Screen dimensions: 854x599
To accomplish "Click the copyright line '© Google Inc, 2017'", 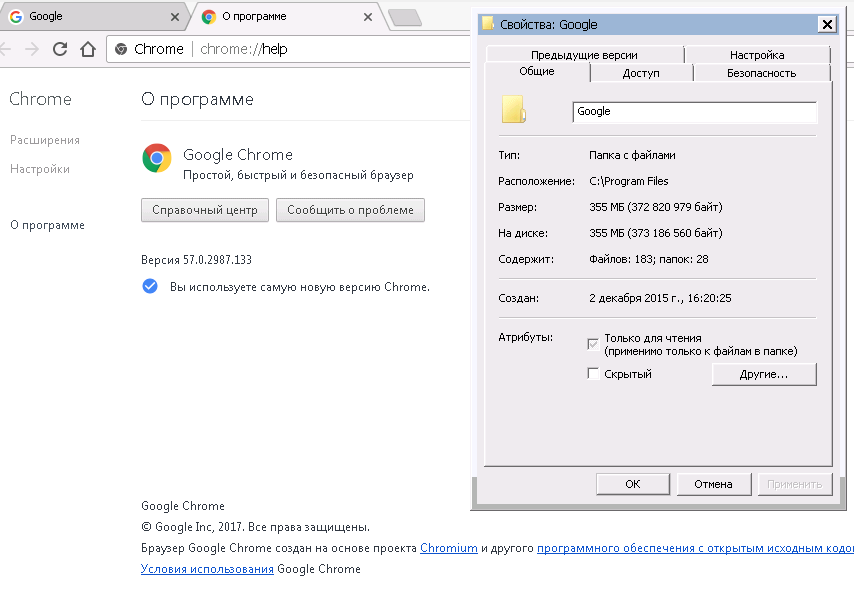I will point(193,527).
